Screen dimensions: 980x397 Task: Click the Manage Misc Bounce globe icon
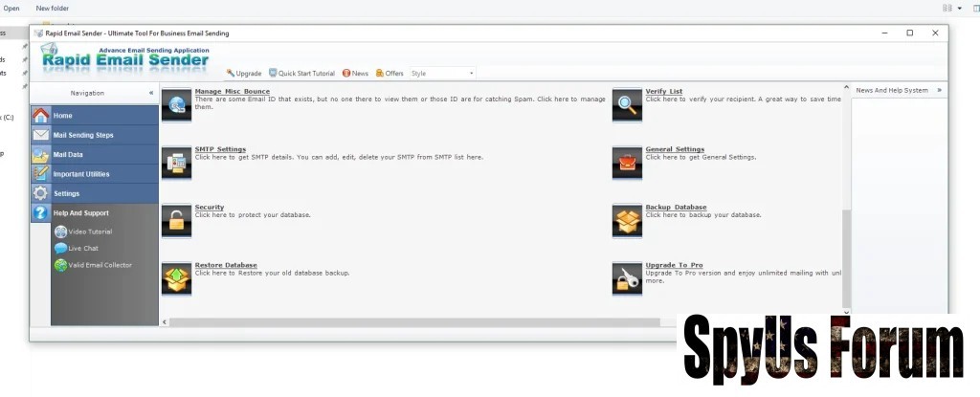176,105
